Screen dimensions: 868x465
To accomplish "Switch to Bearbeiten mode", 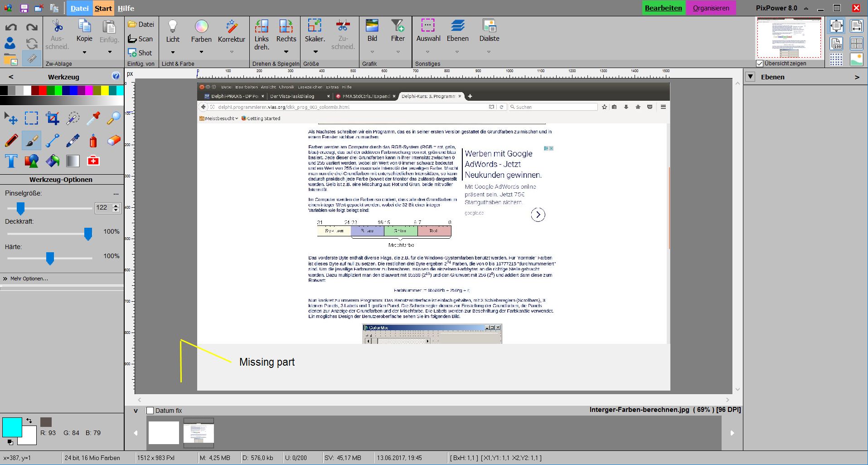I will click(664, 8).
